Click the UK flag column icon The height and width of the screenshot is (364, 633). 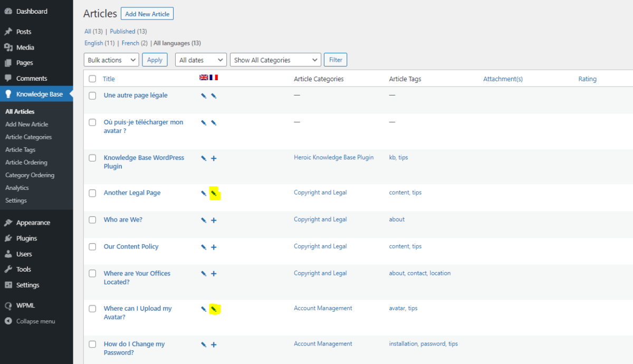(x=204, y=78)
